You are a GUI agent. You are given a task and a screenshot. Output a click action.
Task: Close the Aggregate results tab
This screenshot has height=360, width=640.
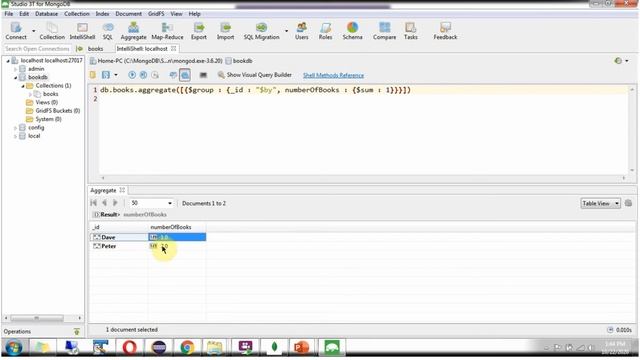click(122, 190)
